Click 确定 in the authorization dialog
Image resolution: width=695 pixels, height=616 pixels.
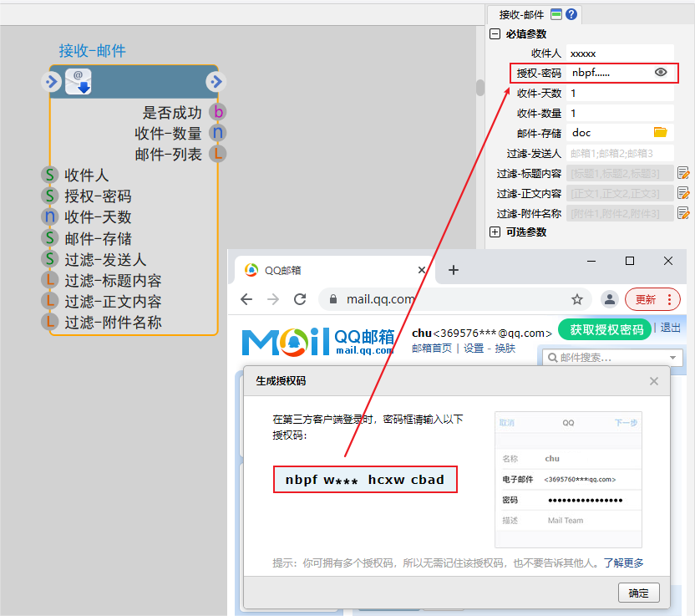(x=638, y=593)
